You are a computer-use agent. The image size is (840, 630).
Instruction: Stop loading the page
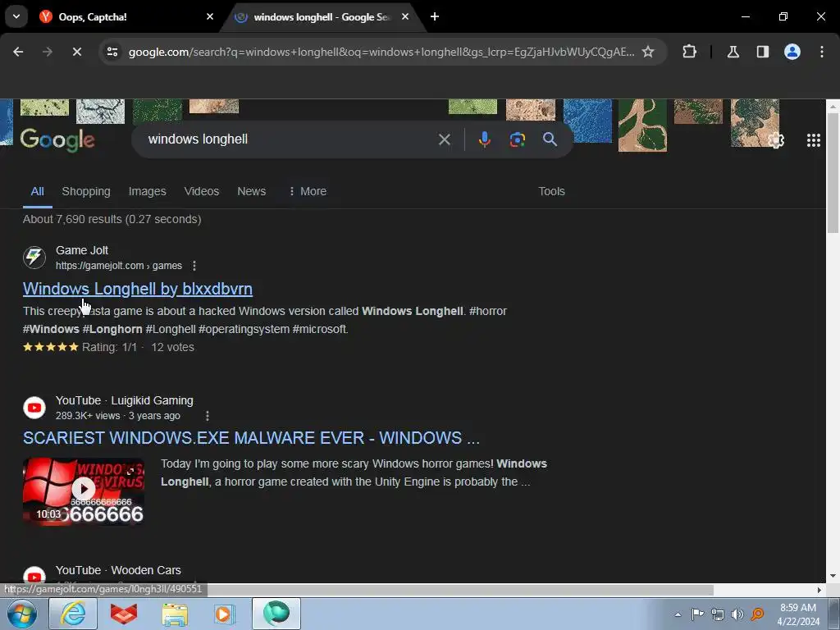click(76, 52)
